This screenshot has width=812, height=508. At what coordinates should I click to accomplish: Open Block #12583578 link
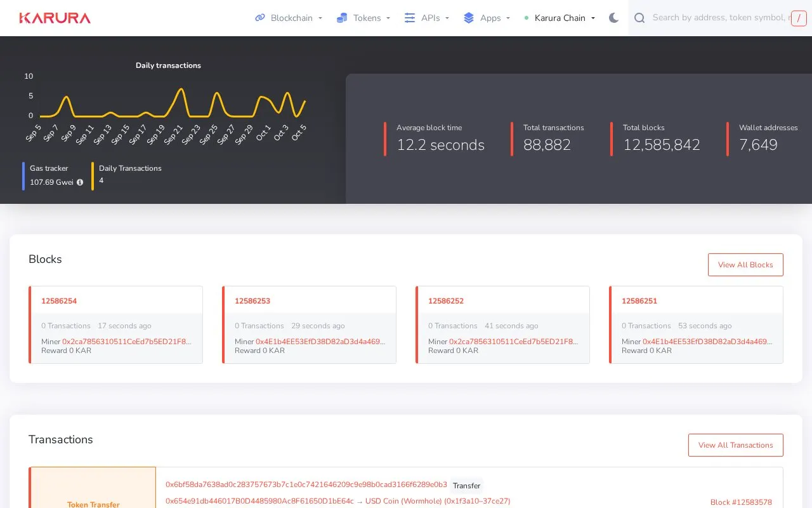click(x=741, y=502)
